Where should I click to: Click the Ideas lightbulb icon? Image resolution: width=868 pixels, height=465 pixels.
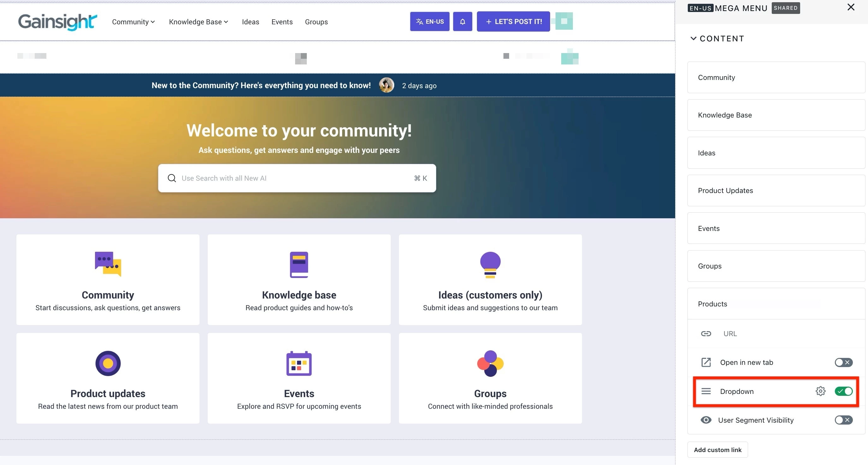click(x=490, y=265)
